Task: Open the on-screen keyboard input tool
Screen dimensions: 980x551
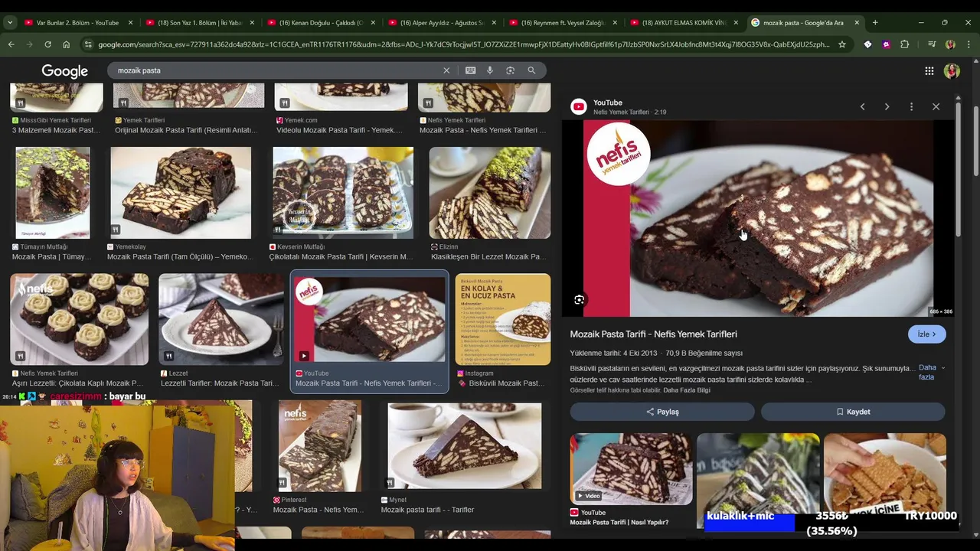Action: [x=471, y=70]
